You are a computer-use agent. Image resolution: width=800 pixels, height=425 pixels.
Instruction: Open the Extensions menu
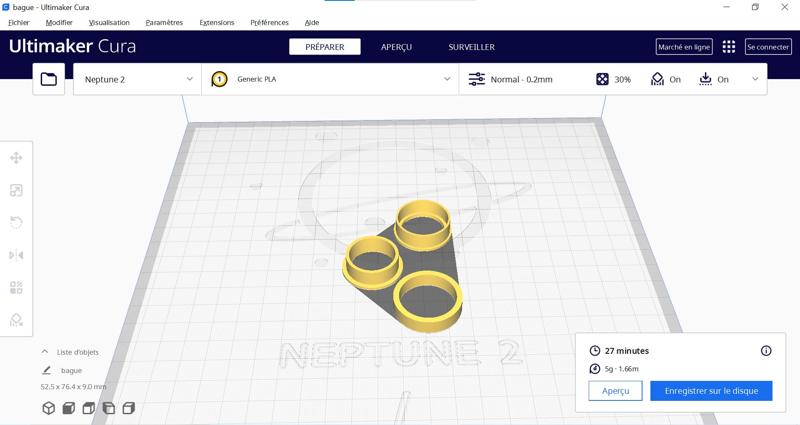point(217,22)
